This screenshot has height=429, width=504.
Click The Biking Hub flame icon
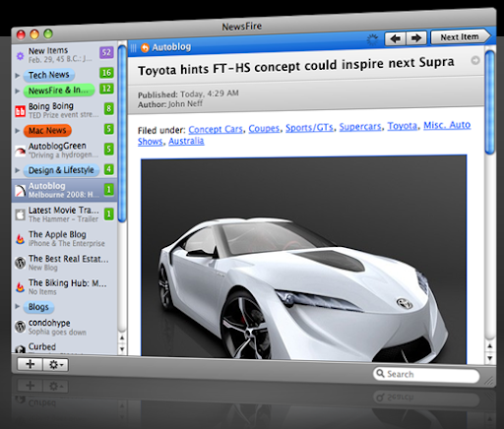pos(20,287)
